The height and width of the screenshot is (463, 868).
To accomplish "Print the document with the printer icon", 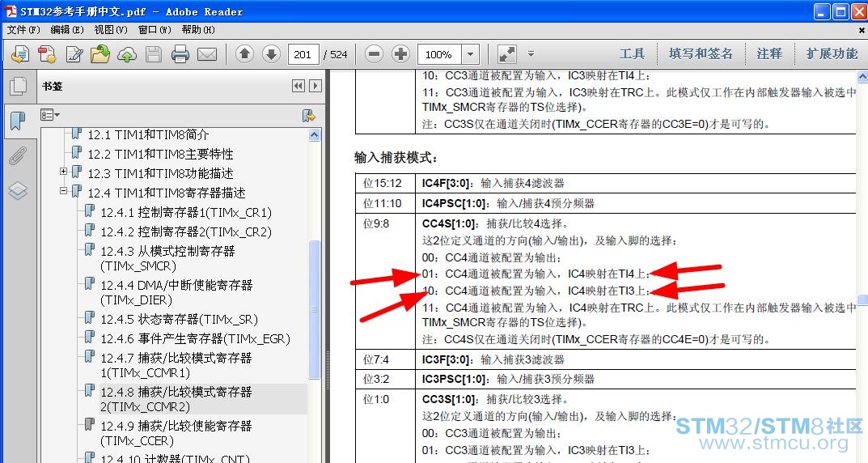I will pos(180,54).
